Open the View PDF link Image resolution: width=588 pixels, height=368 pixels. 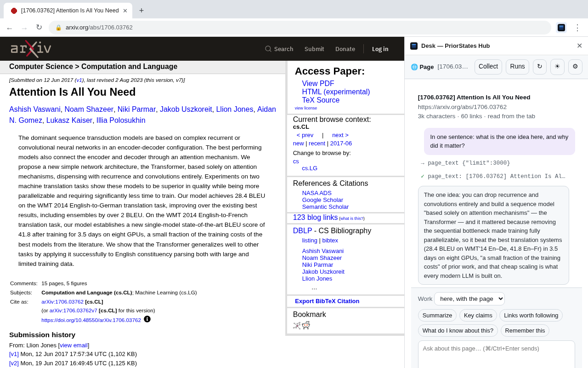(x=318, y=84)
